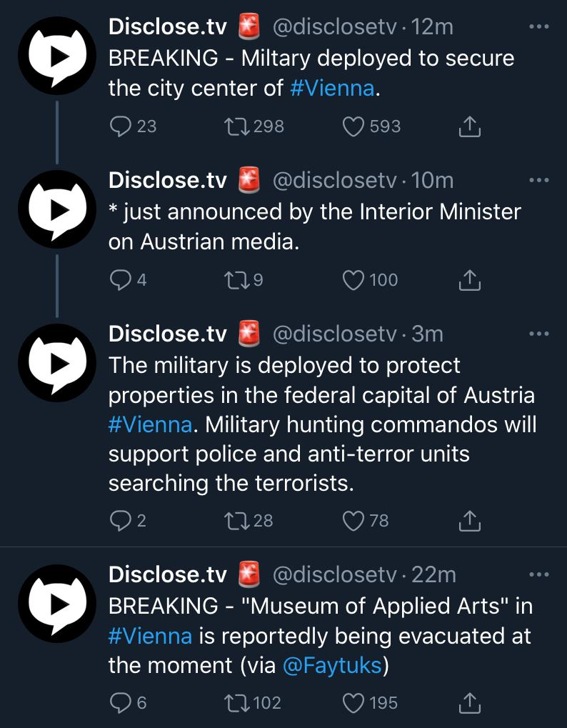Share the Museum of Applied Arts tweet
Screen dimensions: 567x728
[x=470, y=702]
